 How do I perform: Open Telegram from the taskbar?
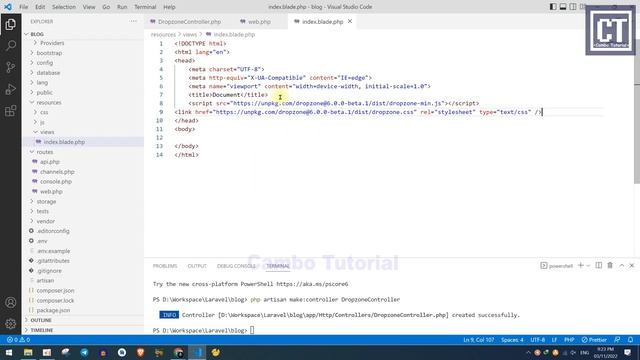click(84, 352)
